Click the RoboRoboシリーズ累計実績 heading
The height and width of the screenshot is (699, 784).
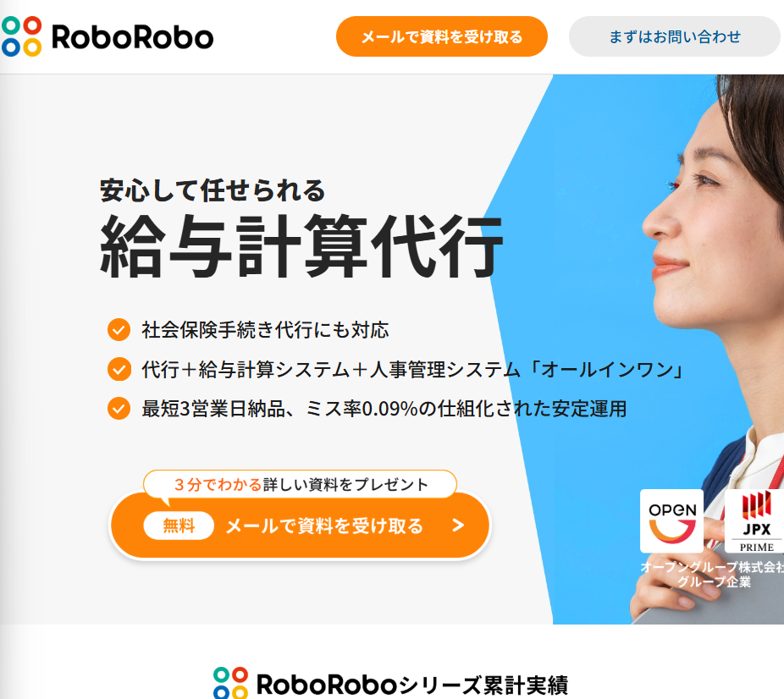coord(390,684)
